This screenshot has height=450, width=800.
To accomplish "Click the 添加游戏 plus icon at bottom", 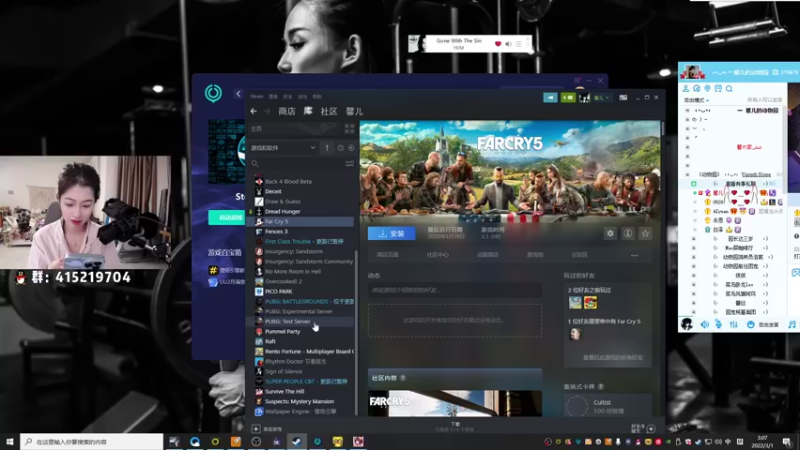I will [x=256, y=429].
